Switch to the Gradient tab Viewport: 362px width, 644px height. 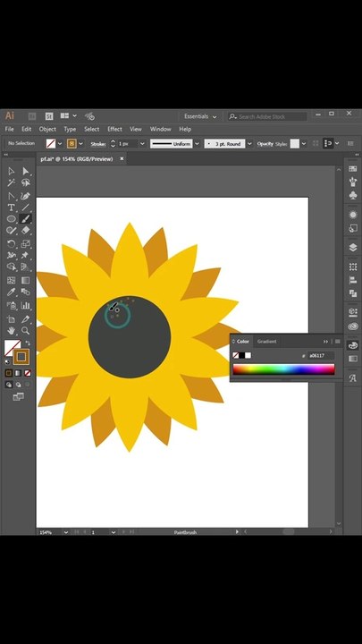pos(266,342)
